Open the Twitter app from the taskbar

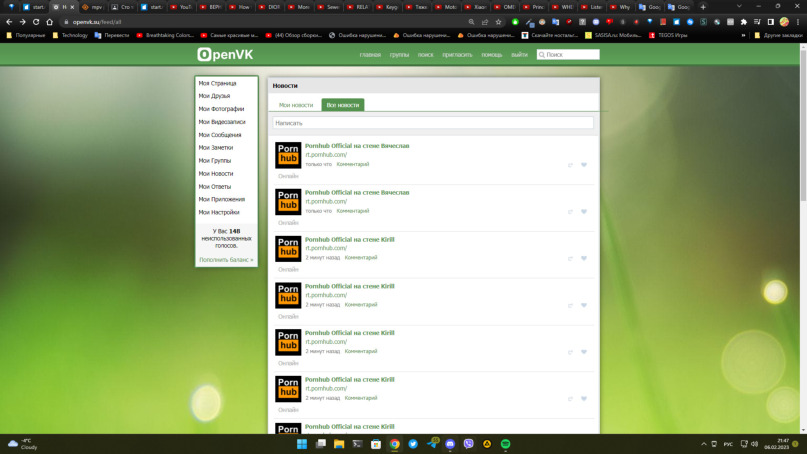[x=413, y=444]
